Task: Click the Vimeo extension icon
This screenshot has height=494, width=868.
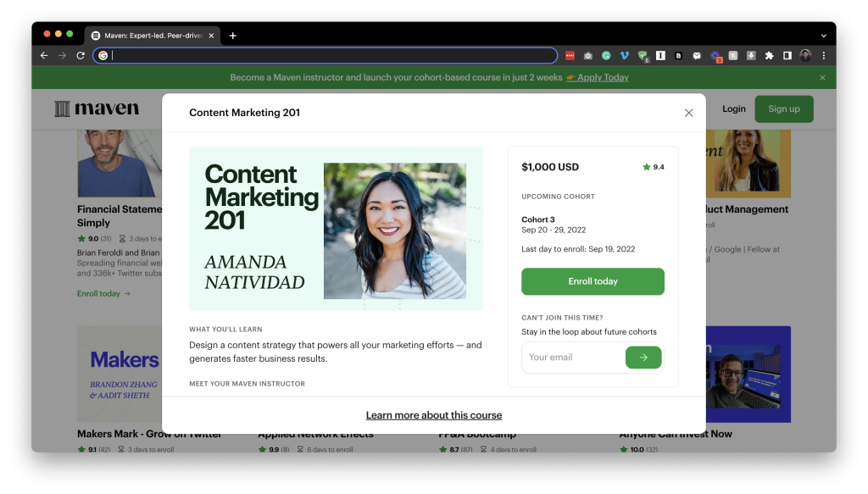Action: click(x=625, y=55)
